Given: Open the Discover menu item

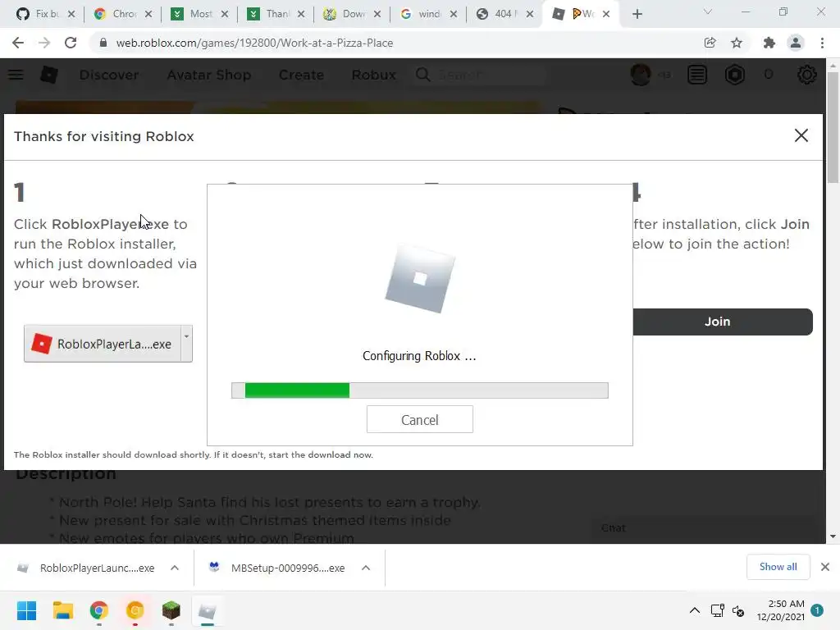Looking at the screenshot, I should point(109,75).
